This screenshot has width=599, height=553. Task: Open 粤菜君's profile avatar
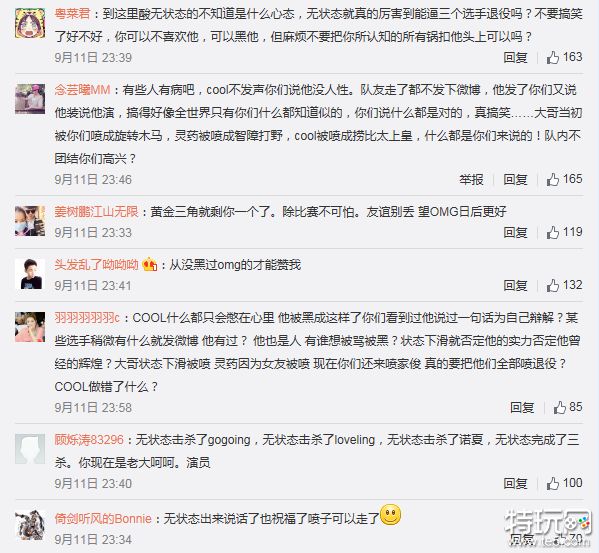point(30,23)
